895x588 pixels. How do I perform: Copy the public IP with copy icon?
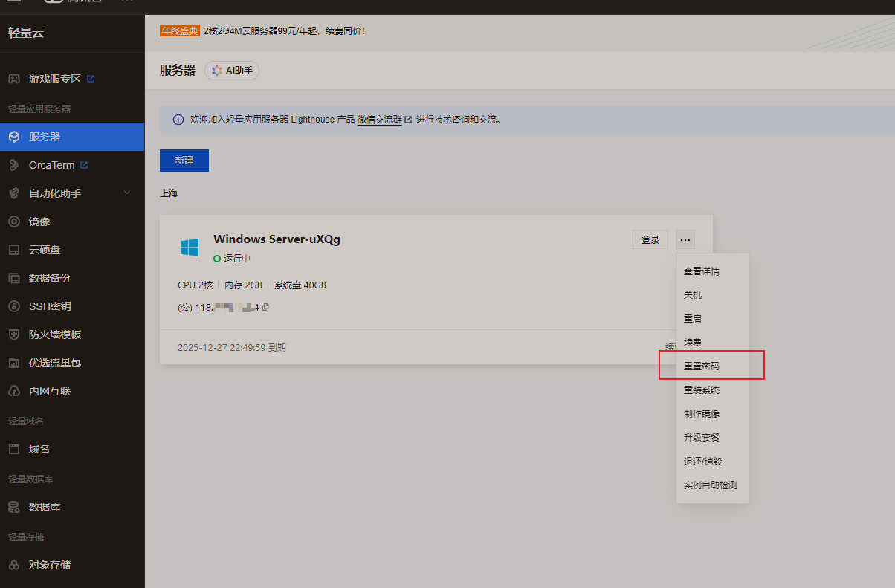[265, 307]
